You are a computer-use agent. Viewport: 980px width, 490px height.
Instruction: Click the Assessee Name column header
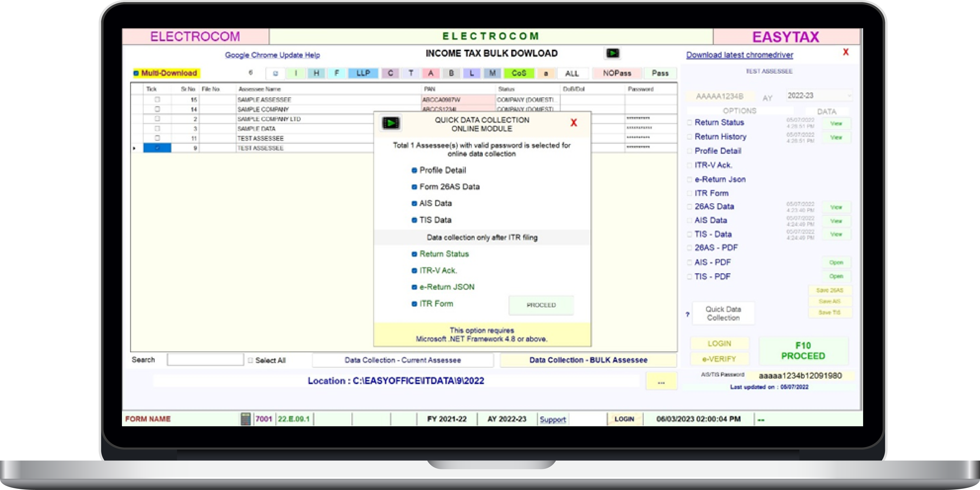coord(259,89)
